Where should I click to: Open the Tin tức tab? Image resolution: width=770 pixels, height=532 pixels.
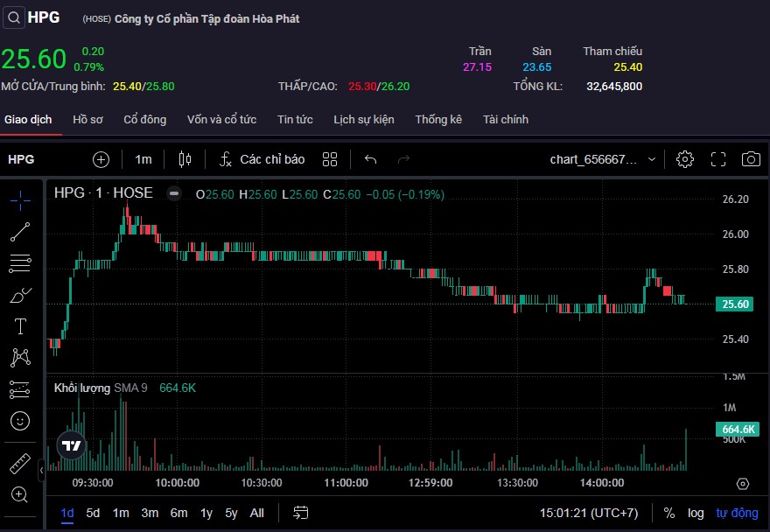point(295,119)
